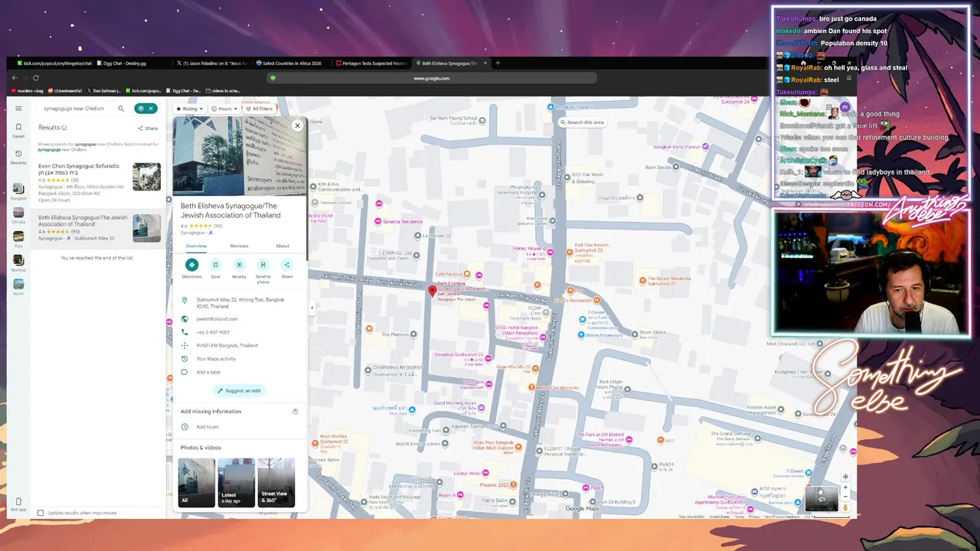Switch to the Overview tab
Image resolution: width=980 pixels, height=551 pixels.
click(196, 246)
